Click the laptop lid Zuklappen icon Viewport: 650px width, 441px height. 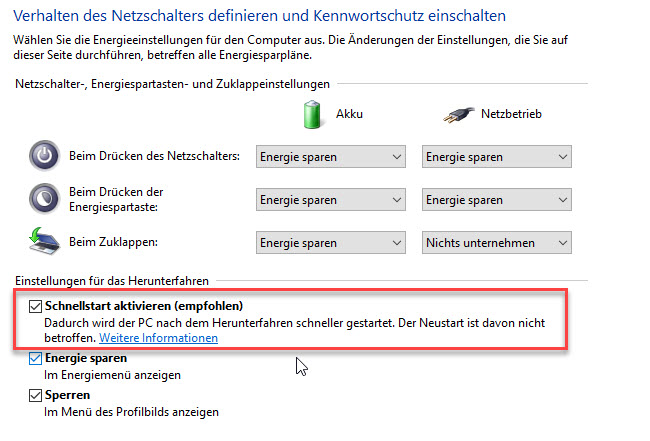click(44, 241)
